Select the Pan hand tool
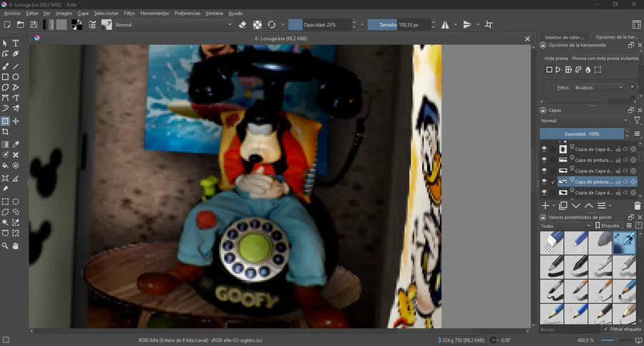This screenshot has width=644, height=346. [16, 246]
